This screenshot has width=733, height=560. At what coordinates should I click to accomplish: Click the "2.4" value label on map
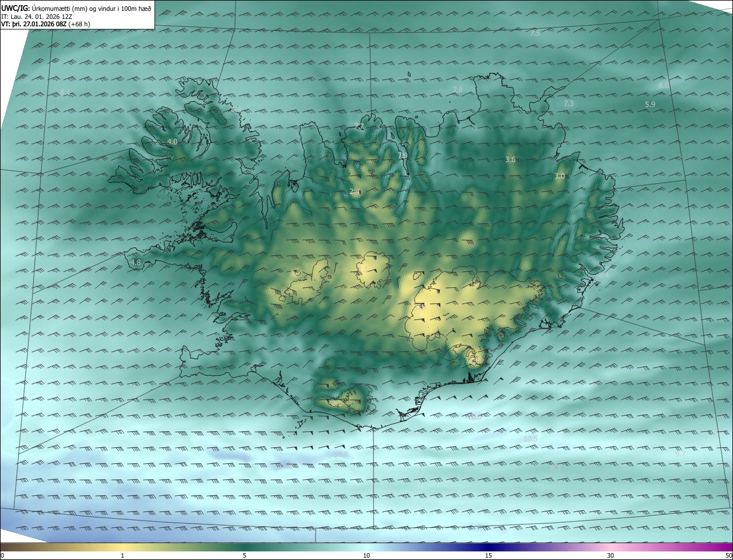[355, 192]
